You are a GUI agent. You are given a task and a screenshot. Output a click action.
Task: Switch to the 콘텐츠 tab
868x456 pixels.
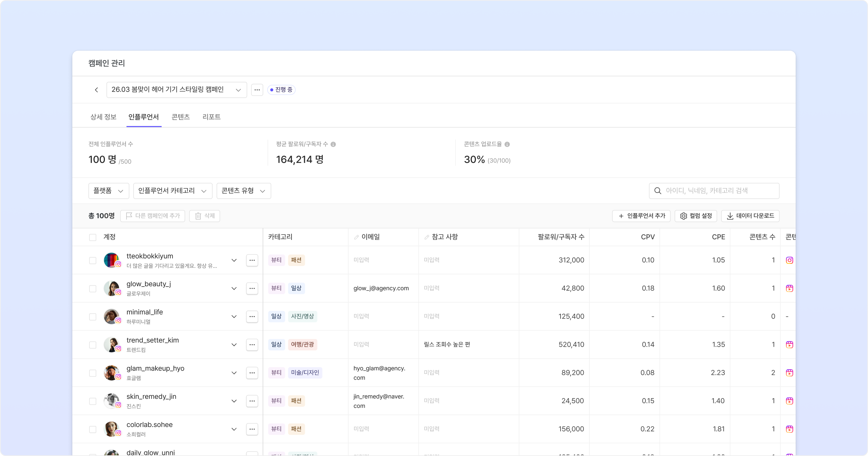pos(180,117)
